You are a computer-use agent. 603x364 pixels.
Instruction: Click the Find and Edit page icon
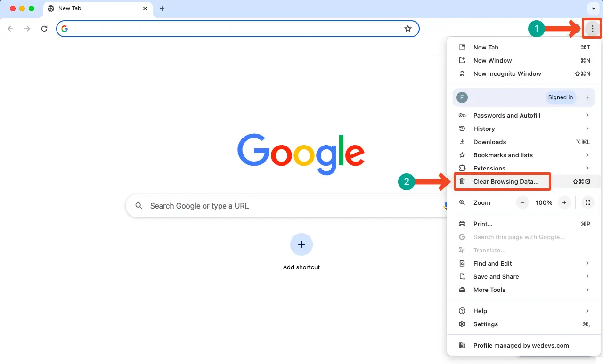462,263
